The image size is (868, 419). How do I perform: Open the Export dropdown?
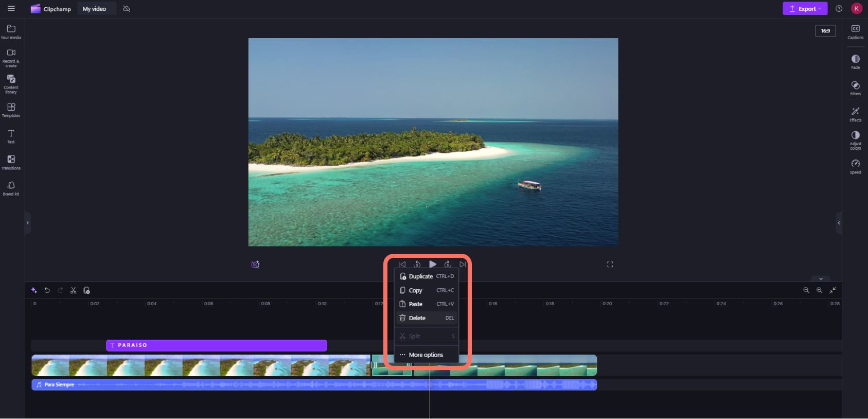(805, 9)
